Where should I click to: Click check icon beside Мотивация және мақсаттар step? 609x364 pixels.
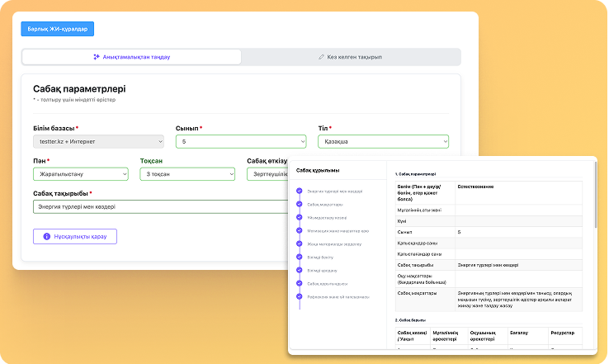(299, 230)
